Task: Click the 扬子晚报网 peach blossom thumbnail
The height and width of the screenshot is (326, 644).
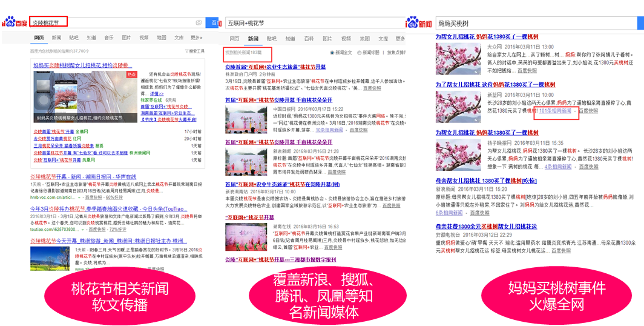Action: pyautogui.click(x=458, y=155)
